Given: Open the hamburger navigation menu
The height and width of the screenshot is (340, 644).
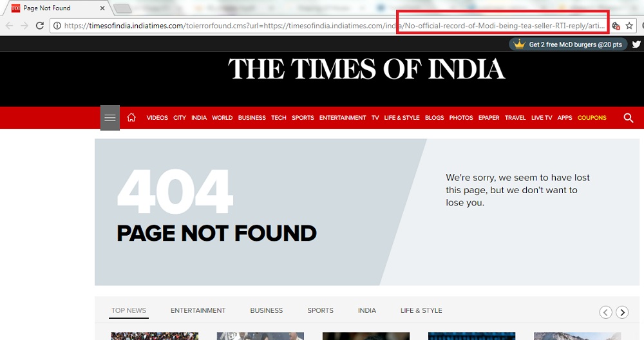Looking at the screenshot, I should [110, 118].
